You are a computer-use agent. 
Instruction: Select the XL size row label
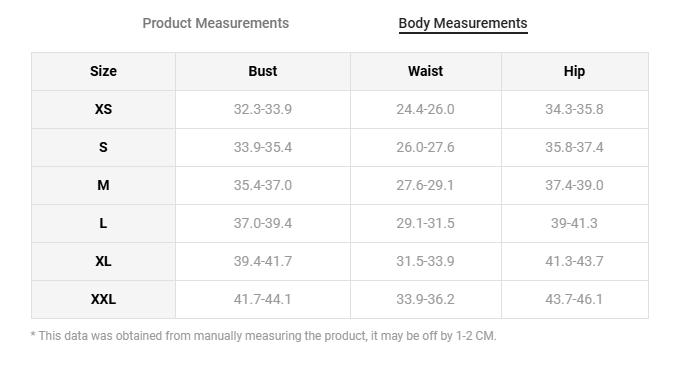103,261
